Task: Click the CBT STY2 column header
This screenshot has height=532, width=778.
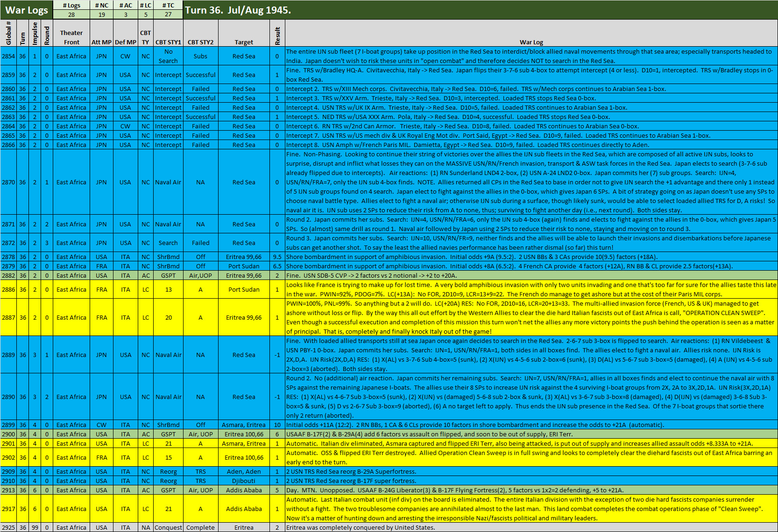Action: (x=200, y=42)
